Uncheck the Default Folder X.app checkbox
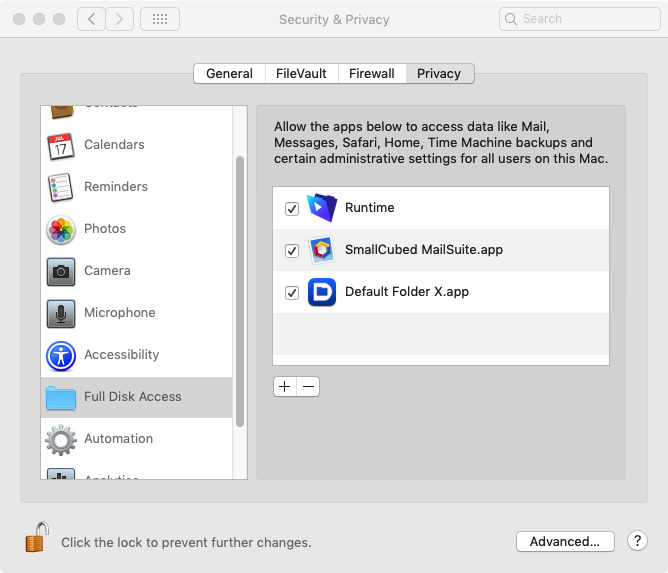The image size is (668, 573). click(x=292, y=293)
